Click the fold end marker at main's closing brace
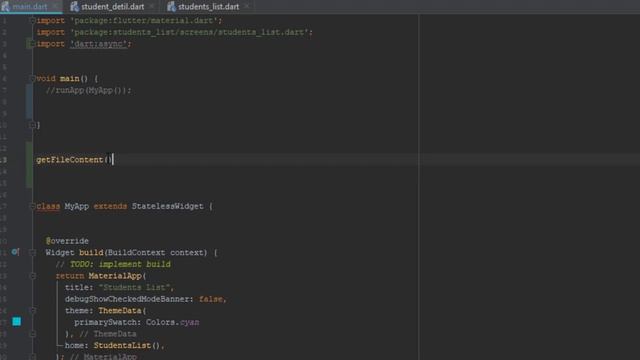This screenshot has width=640, height=360. tap(33, 125)
